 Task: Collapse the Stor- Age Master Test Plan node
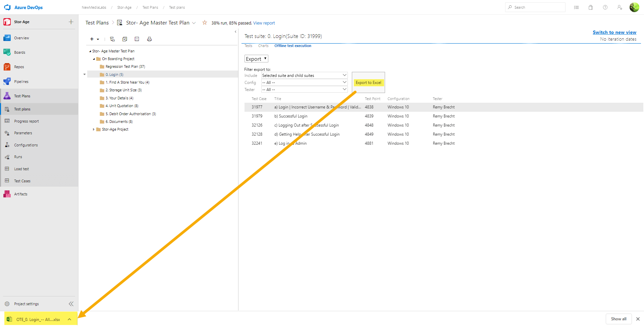click(90, 51)
